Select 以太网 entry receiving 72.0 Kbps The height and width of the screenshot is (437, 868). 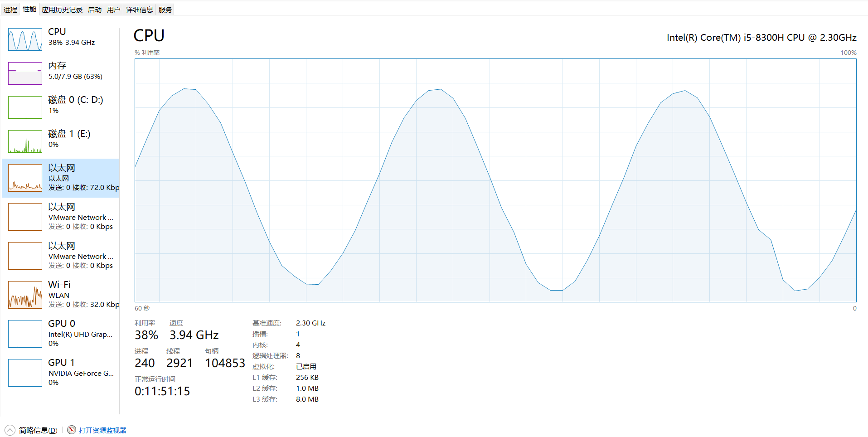point(61,178)
